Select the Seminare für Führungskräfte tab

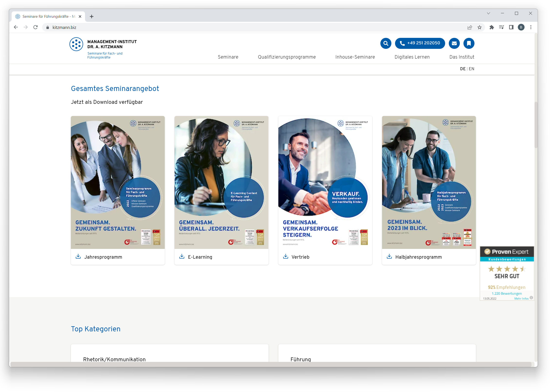pyautogui.click(x=48, y=16)
